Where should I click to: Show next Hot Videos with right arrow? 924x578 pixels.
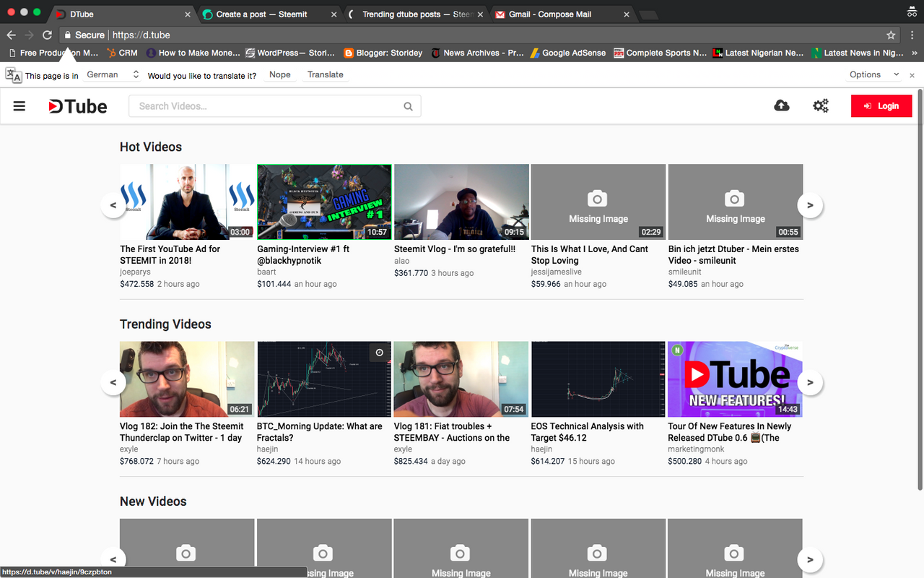click(x=810, y=205)
